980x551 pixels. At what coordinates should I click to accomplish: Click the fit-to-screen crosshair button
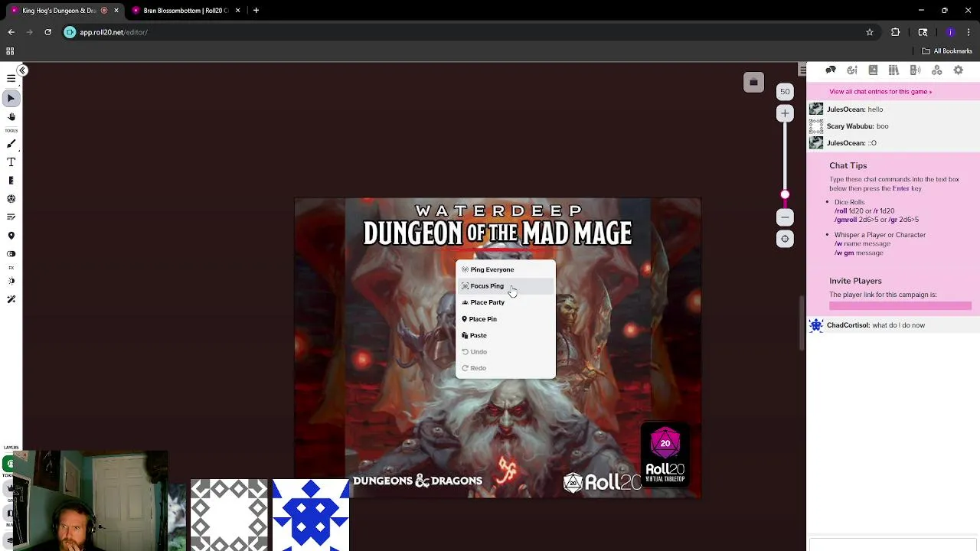pyautogui.click(x=785, y=239)
